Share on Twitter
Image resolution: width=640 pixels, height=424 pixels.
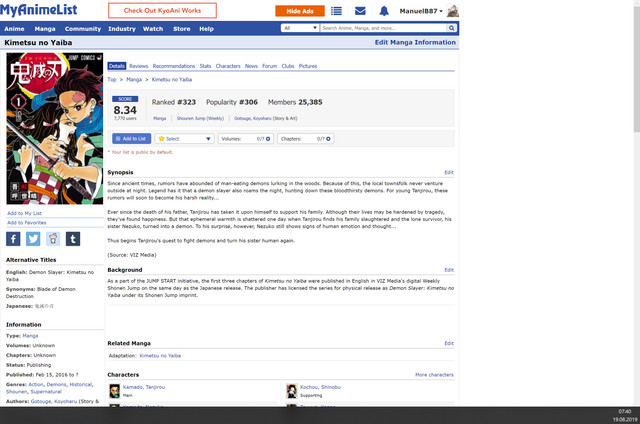pyautogui.click(x=33, y=239)
